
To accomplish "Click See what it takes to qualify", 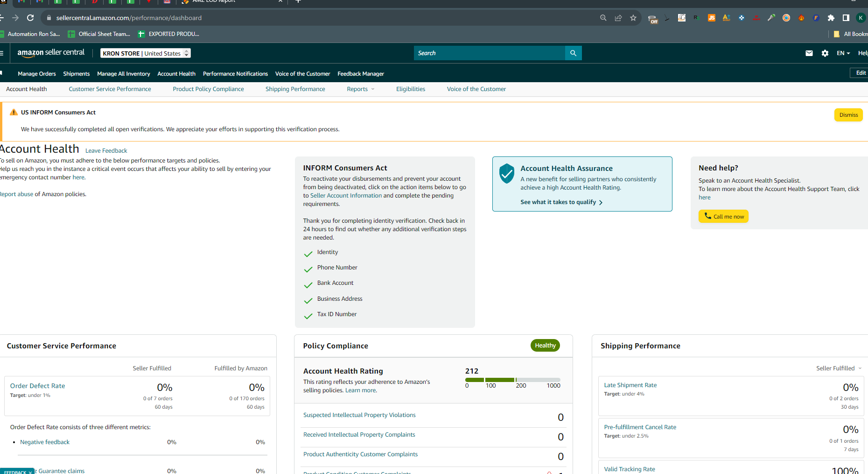I will click(561, 202).
